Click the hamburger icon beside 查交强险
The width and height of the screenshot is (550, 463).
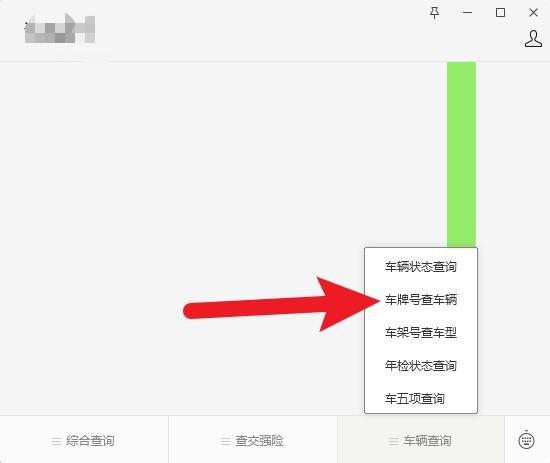pos(225,441)
